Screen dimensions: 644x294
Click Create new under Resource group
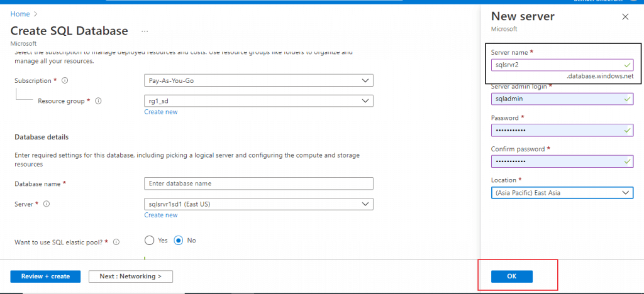[160, 112]
